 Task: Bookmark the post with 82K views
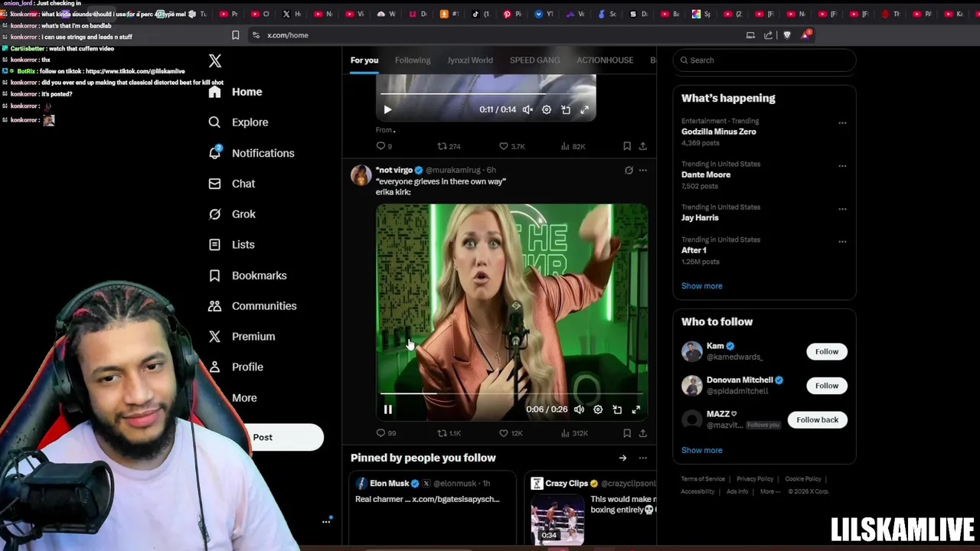[x=627, y=146]
